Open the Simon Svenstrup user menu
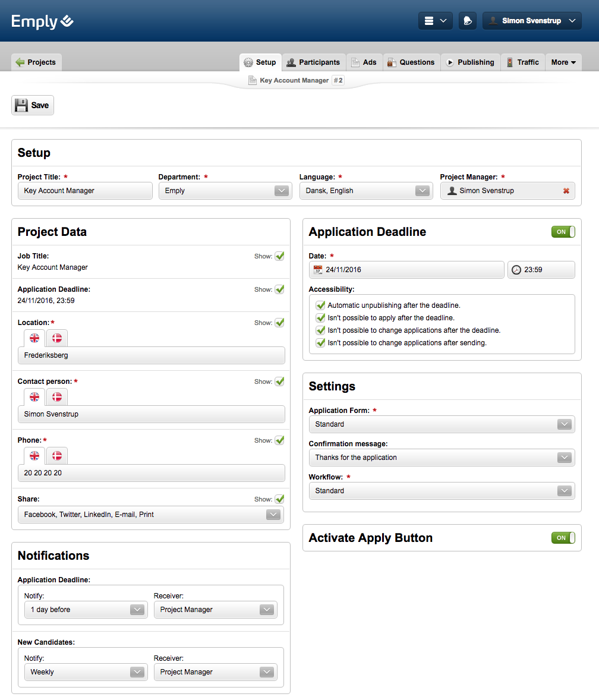 532,21
